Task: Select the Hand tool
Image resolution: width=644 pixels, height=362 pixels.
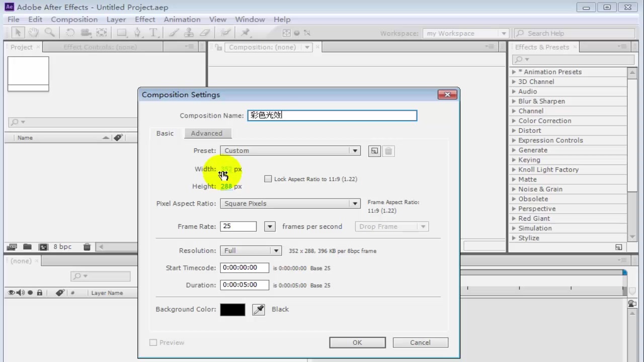Action: pyautogui.click(x=33, y=33)
